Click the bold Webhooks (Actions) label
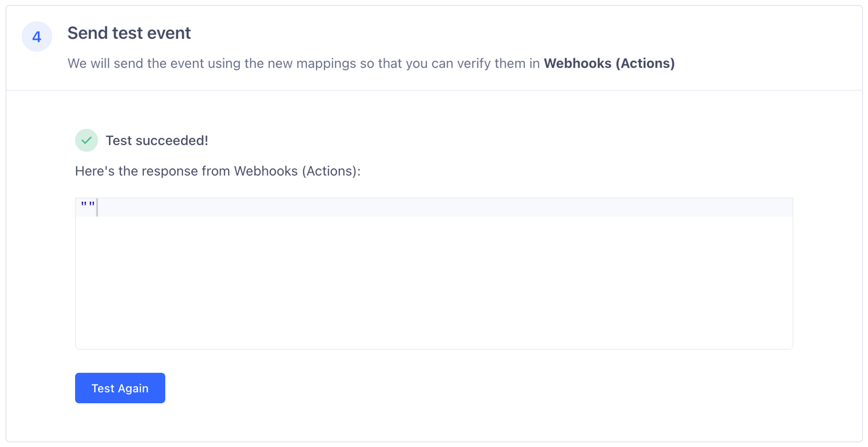 (609, 63)
